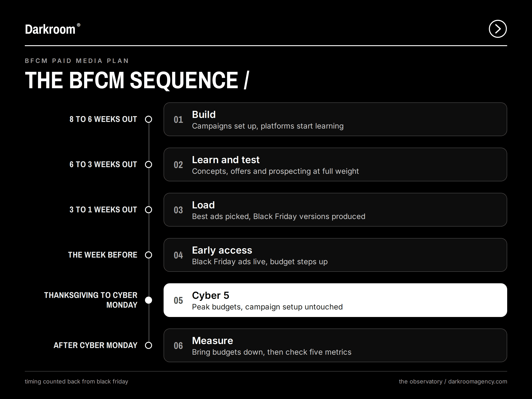Select the filled Thanksgiving to Cyber Monday marker
Screen dimensions: 532x399
(x=149, y=300)
